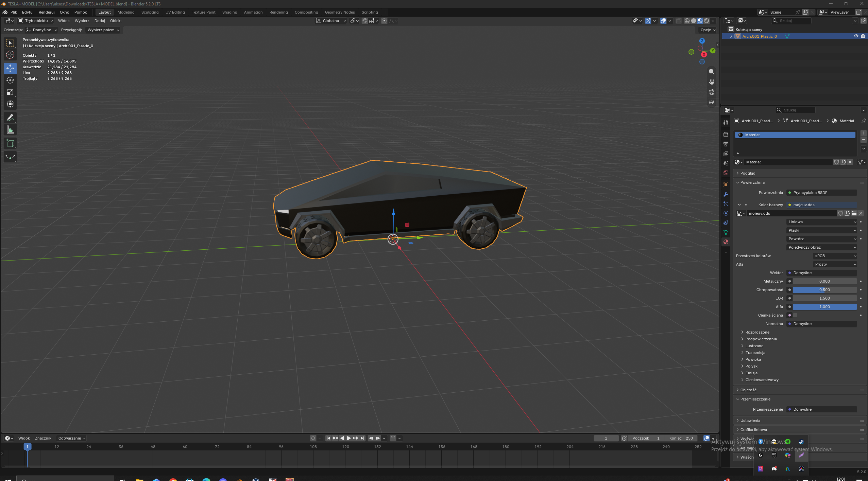Add material slot with plus button
Screen dimensions: 868x481
[863, 133]
